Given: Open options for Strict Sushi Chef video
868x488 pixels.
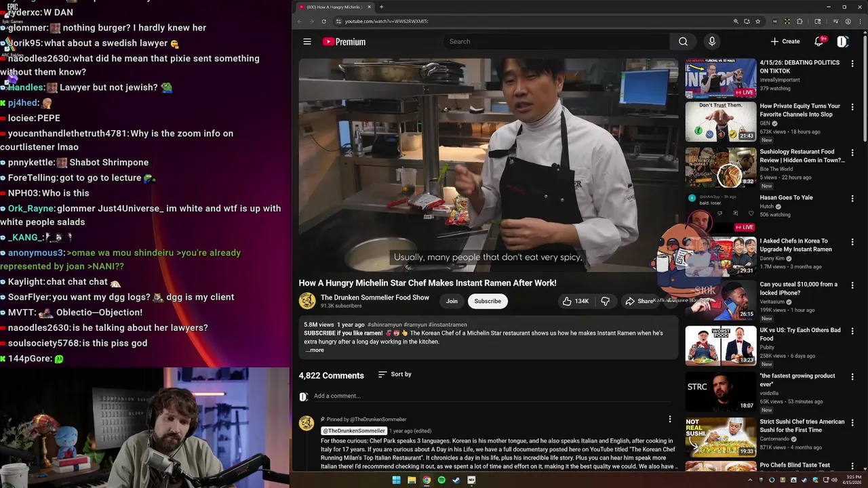Looking at the screenshot, I should pos(852,423).
